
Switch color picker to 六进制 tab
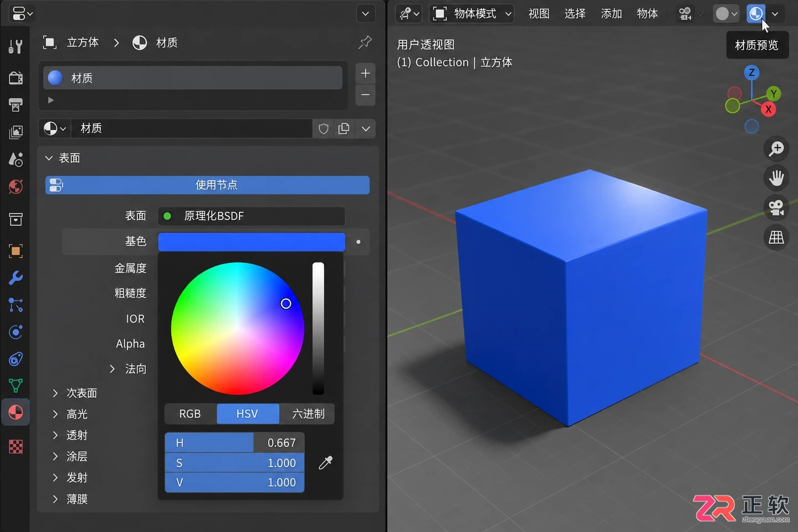(x=308, y=414)
